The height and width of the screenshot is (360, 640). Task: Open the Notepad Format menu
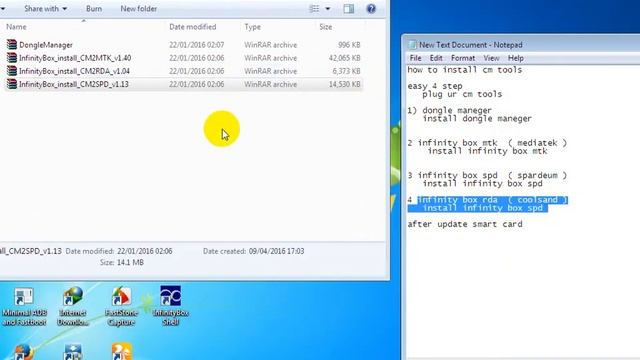click(463, 58)
